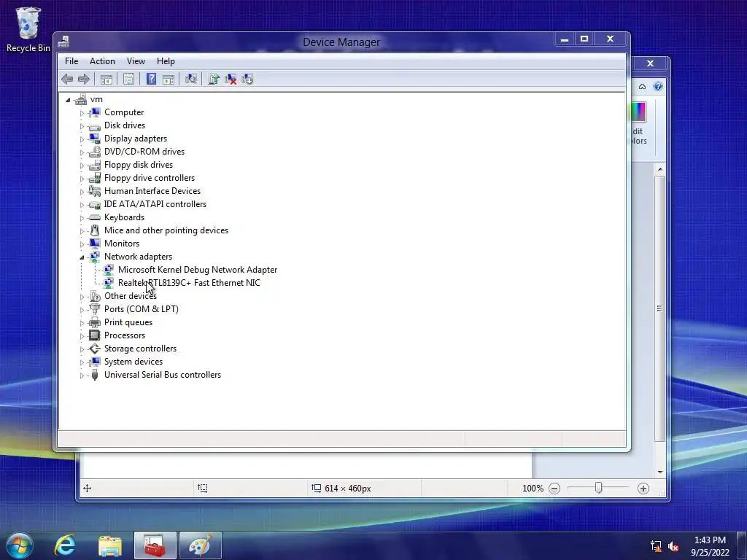Expand the DVD/CD-ROM drives category

82,152
